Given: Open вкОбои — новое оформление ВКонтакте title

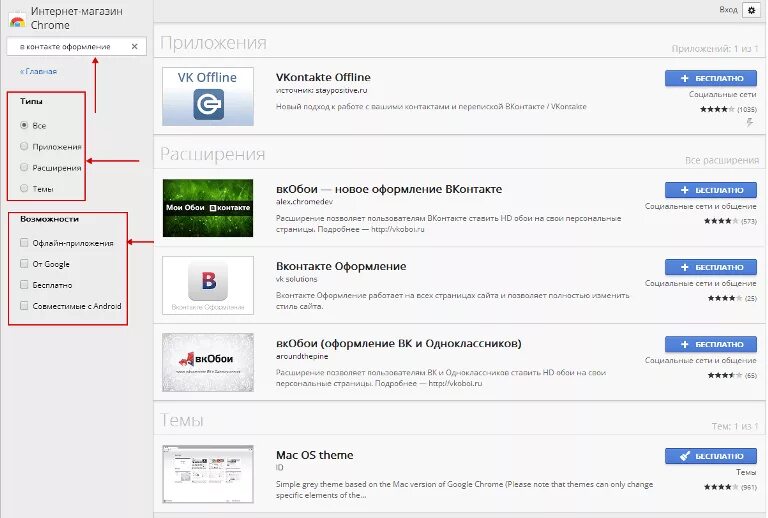Looking at the screenshot, I should click(x=389, y=189).
